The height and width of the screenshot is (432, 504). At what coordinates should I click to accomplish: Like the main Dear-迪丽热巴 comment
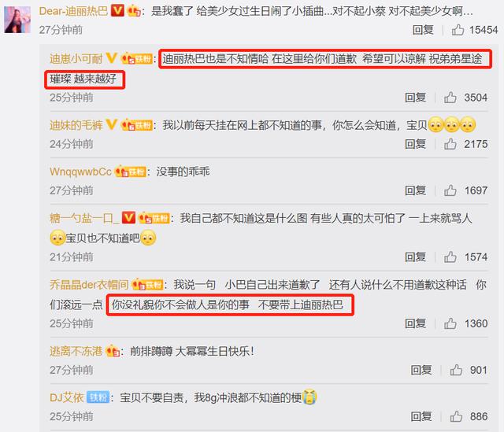tap(458, 30)
